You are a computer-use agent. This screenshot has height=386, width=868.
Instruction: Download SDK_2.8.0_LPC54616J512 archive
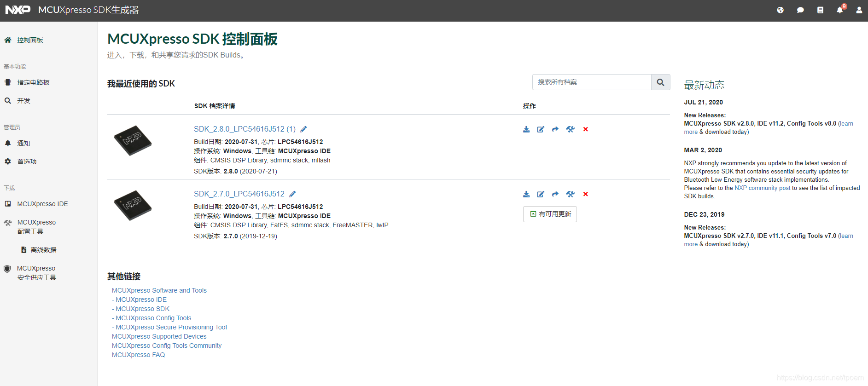[526, 129]
